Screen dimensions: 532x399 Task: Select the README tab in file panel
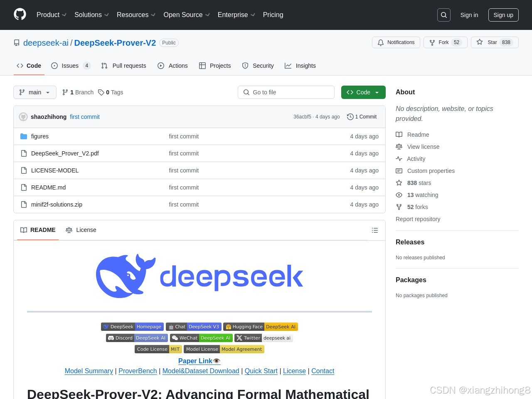(x=38, y=230)
